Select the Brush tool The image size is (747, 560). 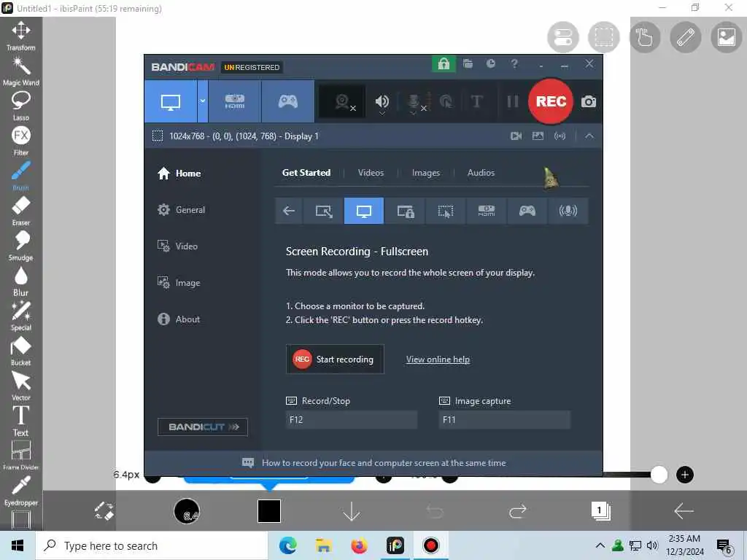[x=21, y=176]
